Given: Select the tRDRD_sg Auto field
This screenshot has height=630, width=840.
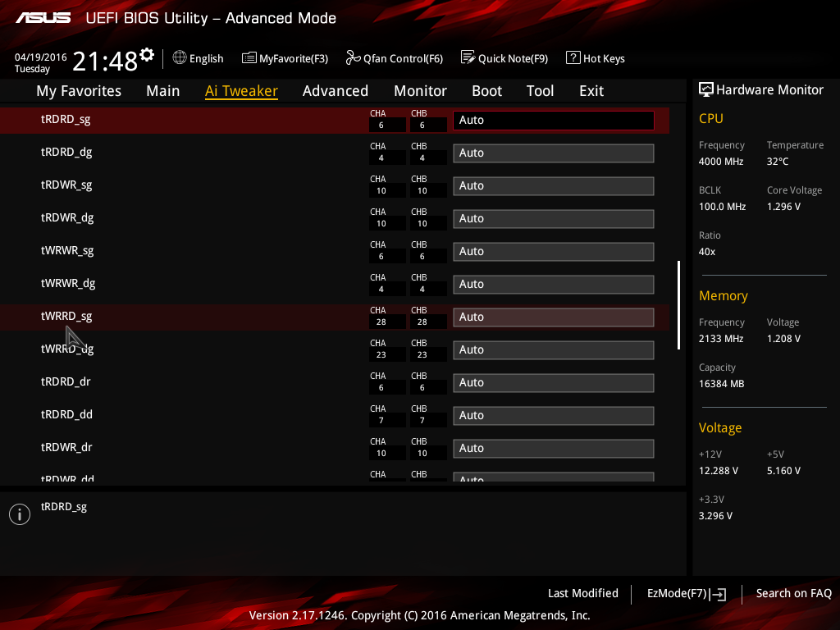Looking at the screenshot, I should [554, 120].
